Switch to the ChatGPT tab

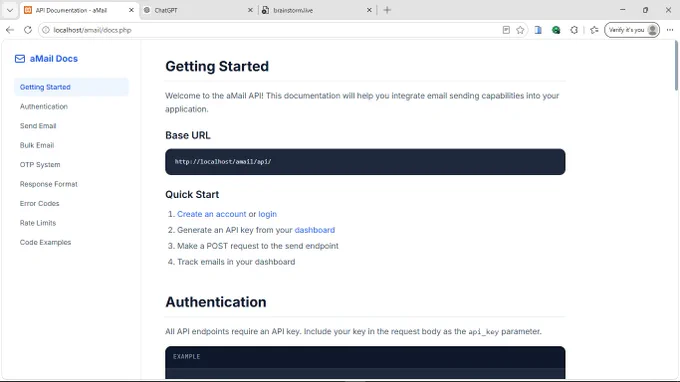click(x=199, y=10)
